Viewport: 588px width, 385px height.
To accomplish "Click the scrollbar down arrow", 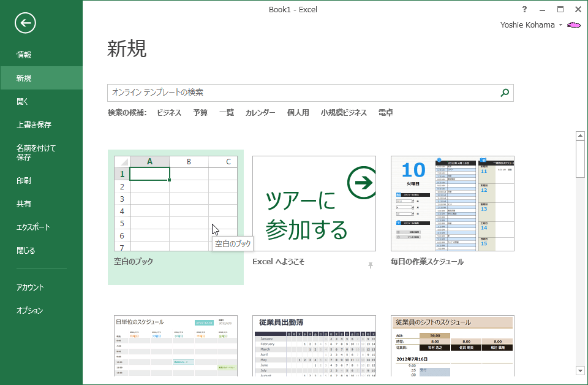I will (580, 371).
